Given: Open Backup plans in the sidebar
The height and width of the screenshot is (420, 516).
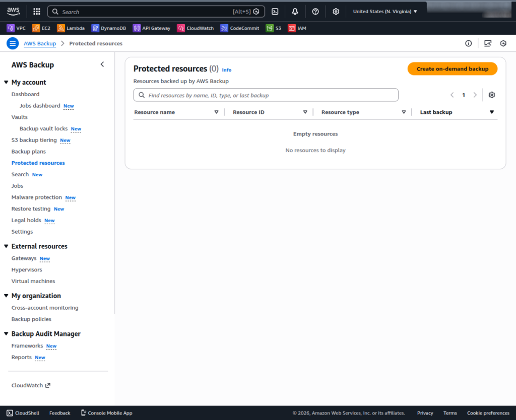Looking at the screenshot, I should click(29, 152).
